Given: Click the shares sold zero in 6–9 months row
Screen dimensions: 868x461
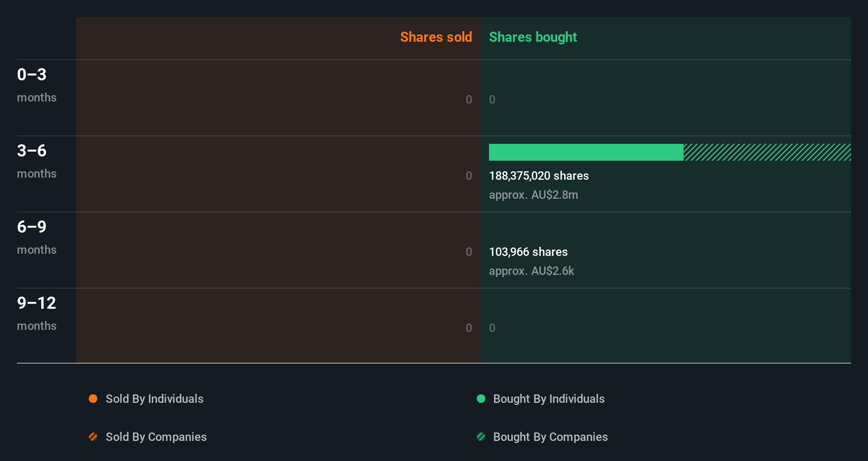Looking at the screenshot, I should [469, 252].
